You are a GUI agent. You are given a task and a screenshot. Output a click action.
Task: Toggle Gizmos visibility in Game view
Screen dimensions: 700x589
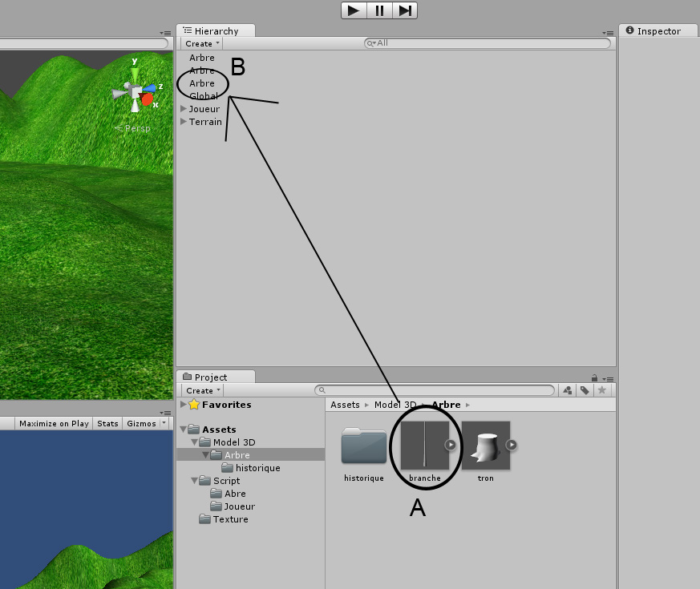(139, 423)
